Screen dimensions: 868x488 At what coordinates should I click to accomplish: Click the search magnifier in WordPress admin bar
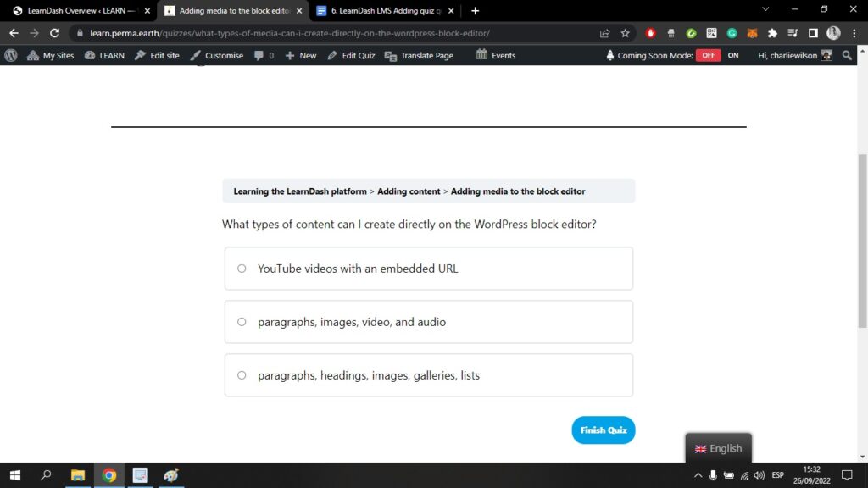(x=848, y=55)
